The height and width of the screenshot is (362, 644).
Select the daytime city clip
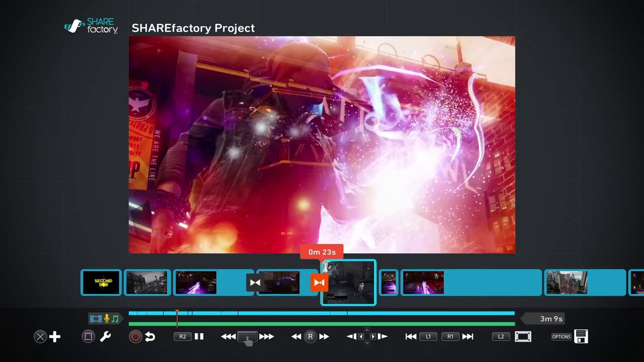click(x=585, y=283)
